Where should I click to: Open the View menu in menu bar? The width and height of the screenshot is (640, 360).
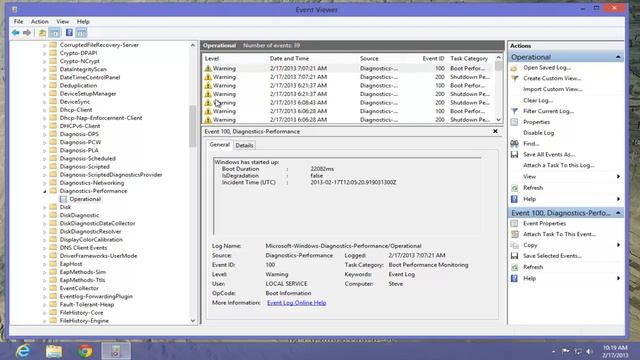click(62, 22)
